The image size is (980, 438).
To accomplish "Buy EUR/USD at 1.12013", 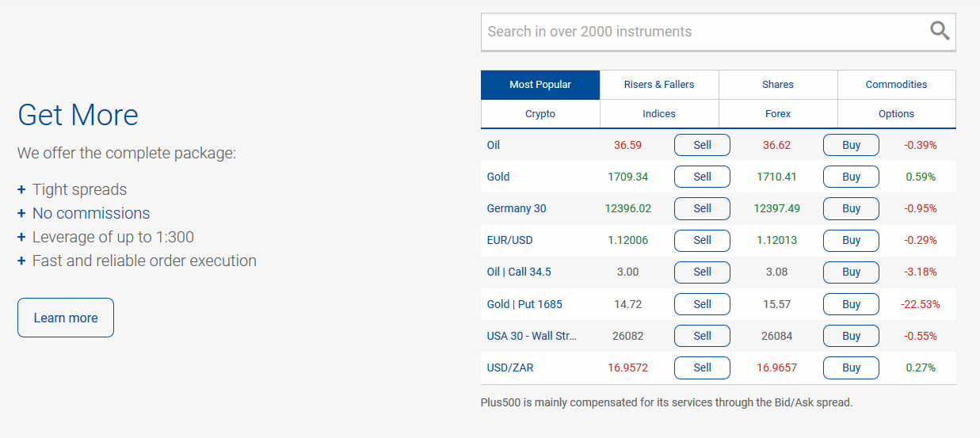I will point(851,240).
